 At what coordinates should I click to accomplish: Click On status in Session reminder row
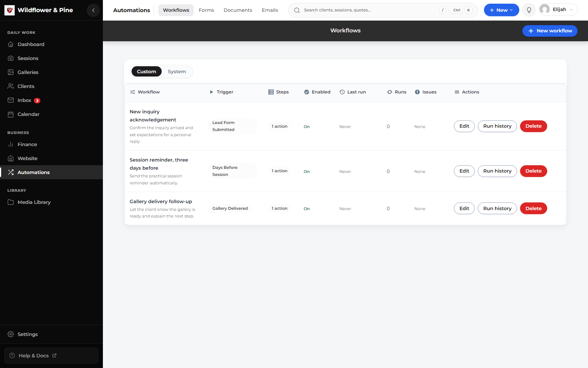306,171
